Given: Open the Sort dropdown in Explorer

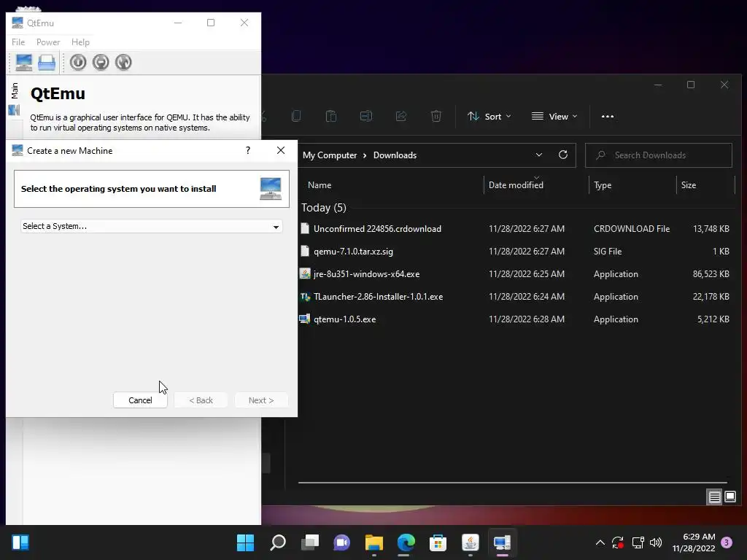Looking at the screenshot, I should (x=489, y=116).
